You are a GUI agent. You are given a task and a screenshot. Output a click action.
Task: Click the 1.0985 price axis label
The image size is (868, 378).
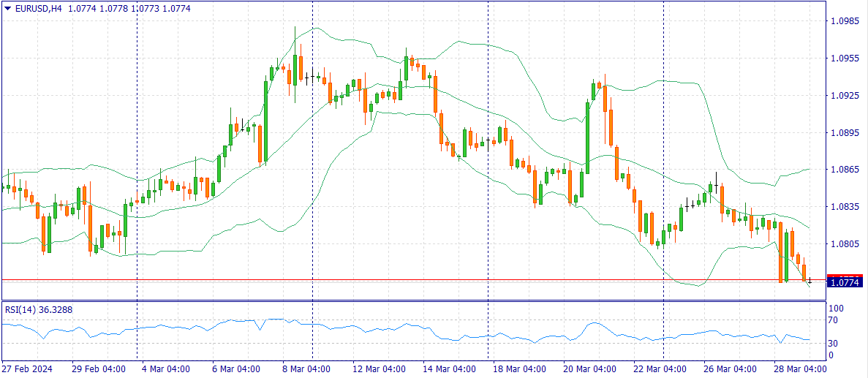click(x=845, y=21)
